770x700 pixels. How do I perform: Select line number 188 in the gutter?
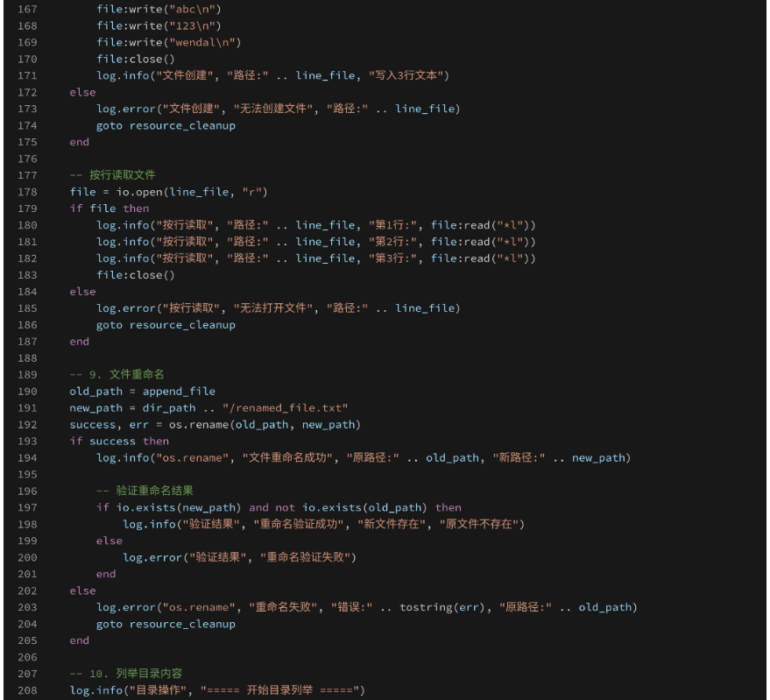click(27, 358)
